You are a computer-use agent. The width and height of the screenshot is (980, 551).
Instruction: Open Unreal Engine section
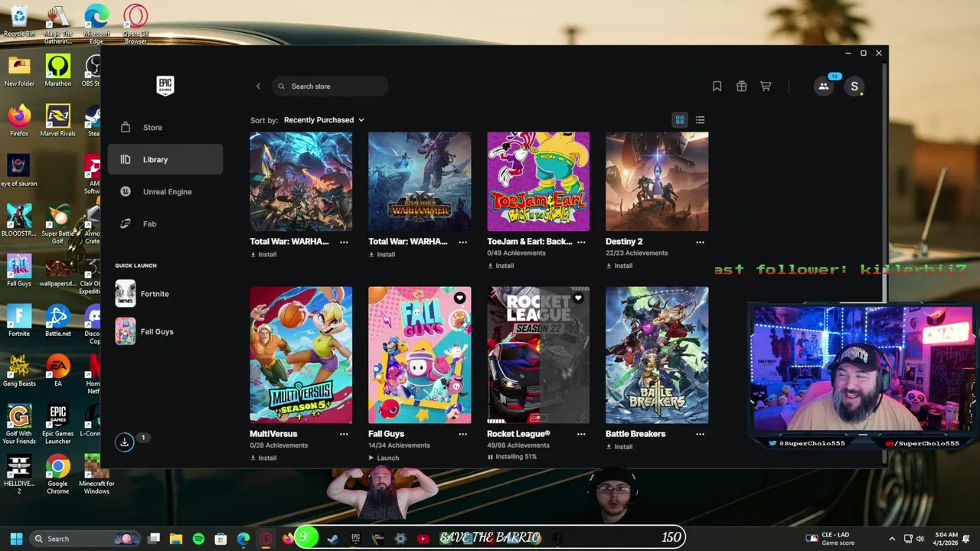click(165, 192)
